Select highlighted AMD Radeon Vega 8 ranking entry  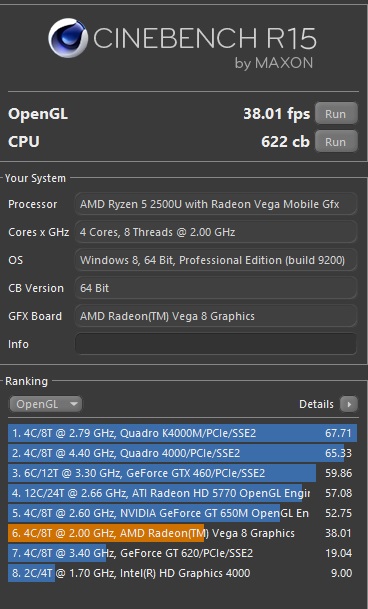(x=182, y=533)
